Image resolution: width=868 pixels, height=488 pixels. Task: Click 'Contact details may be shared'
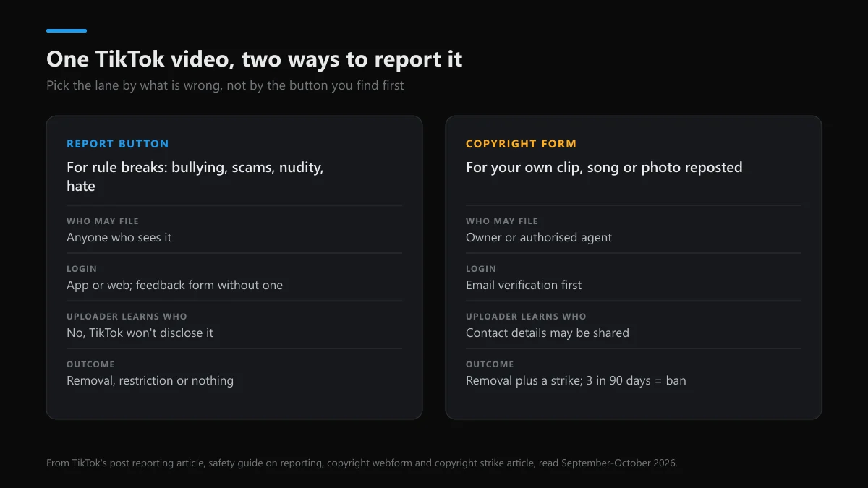tap(548, 333)
